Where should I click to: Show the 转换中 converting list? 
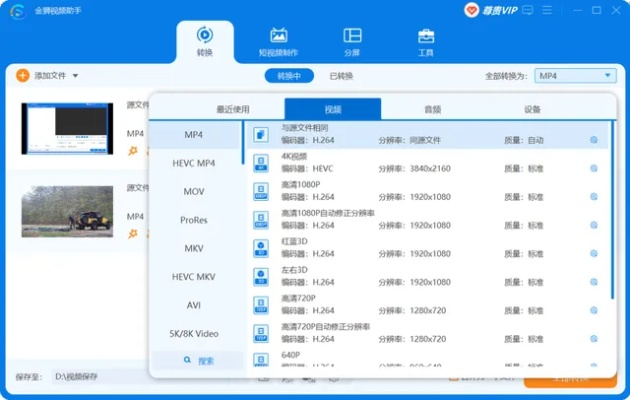pos(289,76)
